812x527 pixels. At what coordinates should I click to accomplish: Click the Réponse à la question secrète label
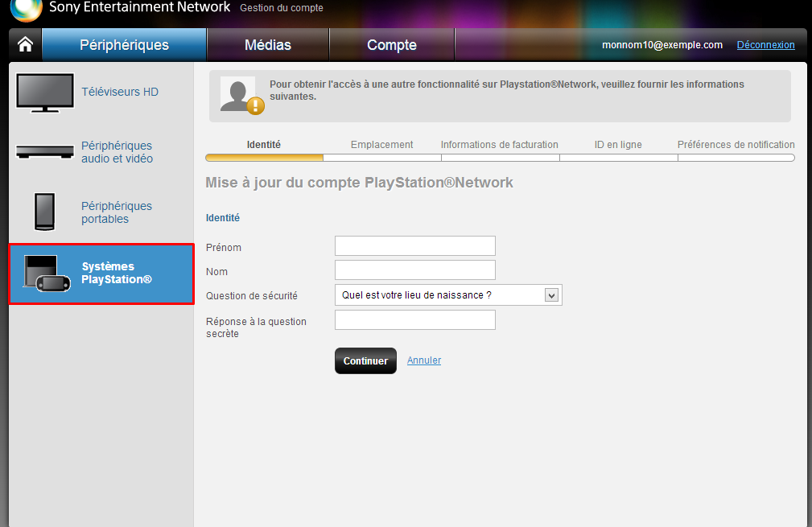pyautogui.click(x=256, y=327)
